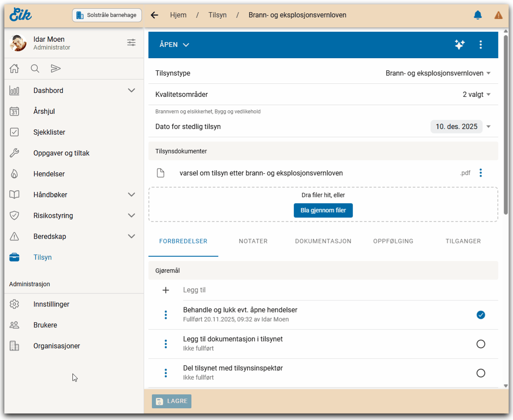
Task: Open the ÅPEN status dropdown
Action: 174,45
